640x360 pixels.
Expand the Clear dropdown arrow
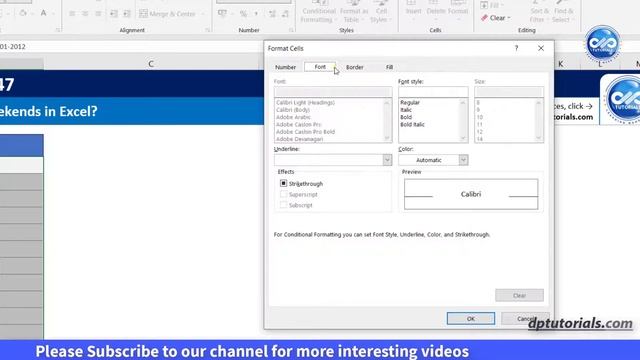coord(509,18)
